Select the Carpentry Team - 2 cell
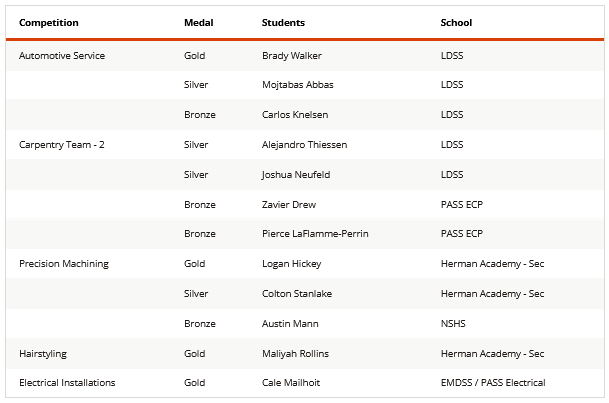Viewport: 609px width, 403px height. (62, 145)
